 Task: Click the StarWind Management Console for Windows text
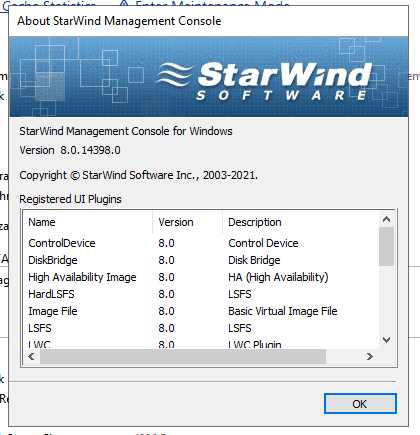(126, 131)
